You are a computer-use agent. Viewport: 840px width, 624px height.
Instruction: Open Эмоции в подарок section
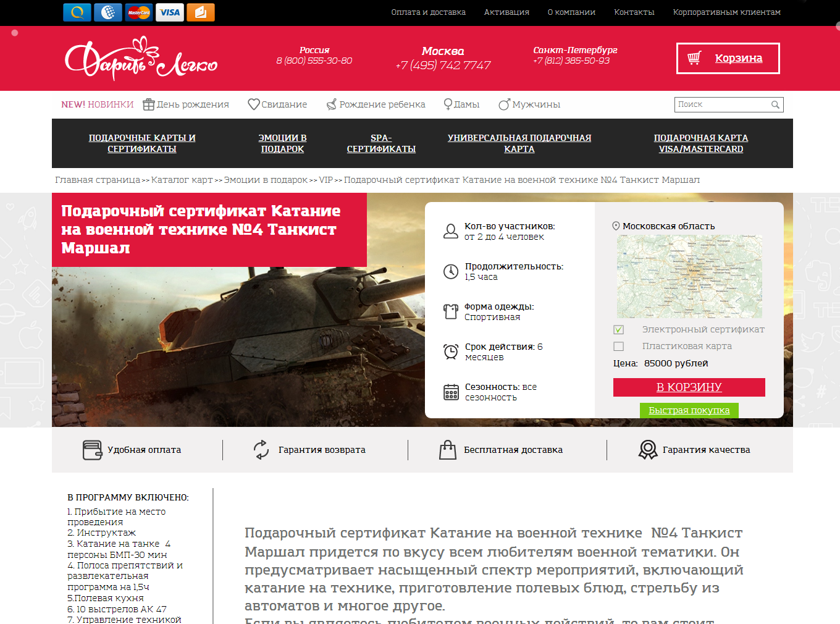282,143
